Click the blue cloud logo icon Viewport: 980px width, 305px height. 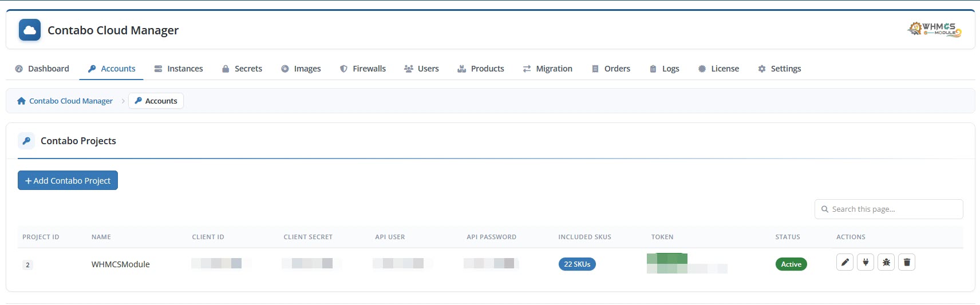[x=30, y=30]
